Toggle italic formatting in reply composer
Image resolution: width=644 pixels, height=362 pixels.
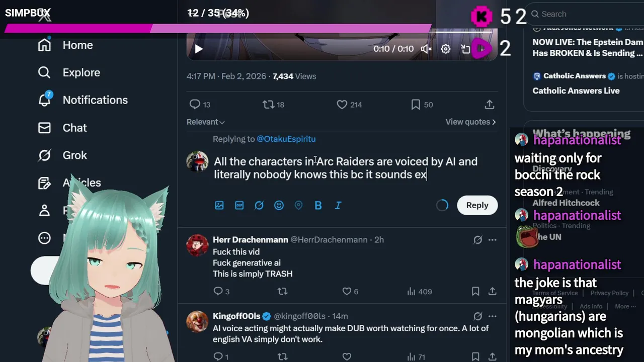[338, 205]
